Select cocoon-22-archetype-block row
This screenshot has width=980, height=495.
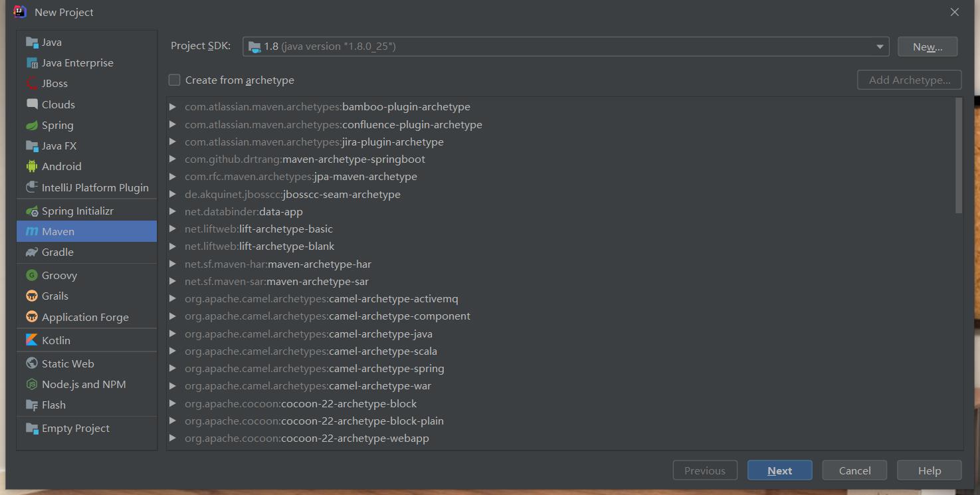pos(561,403)
